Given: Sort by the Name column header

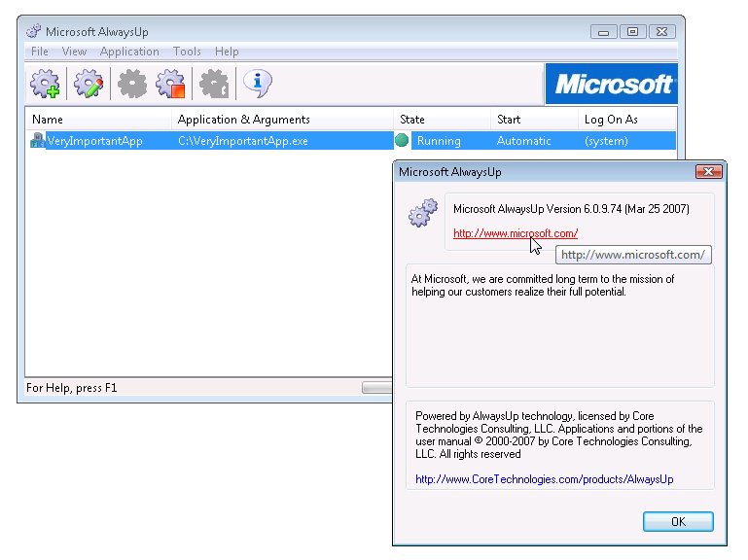Looking at the screenshot, I should pos(99,120).
